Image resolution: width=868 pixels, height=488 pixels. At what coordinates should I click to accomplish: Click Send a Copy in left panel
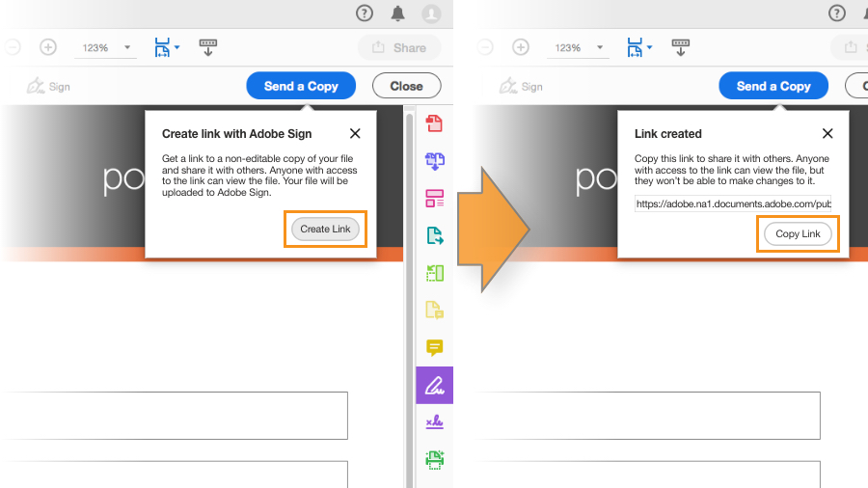301,86
